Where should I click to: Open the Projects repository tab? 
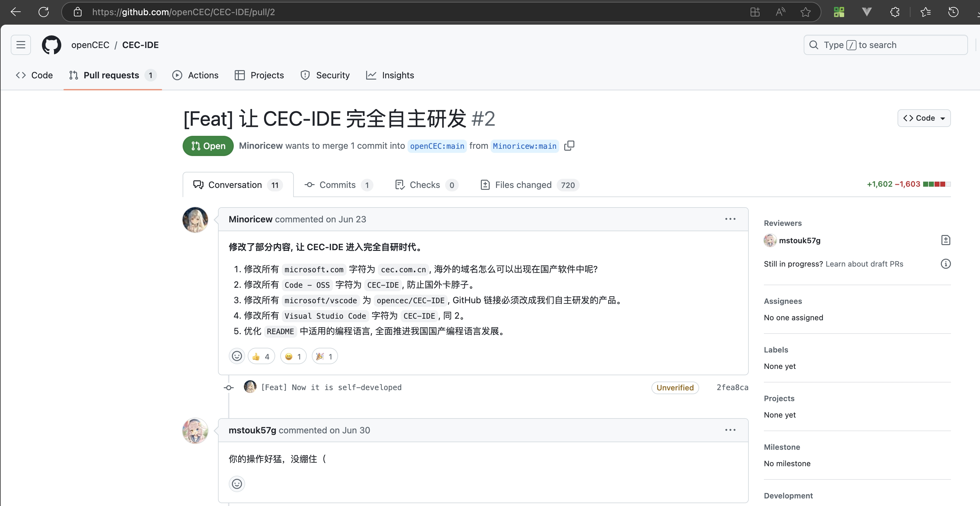(x=259, y=75)
